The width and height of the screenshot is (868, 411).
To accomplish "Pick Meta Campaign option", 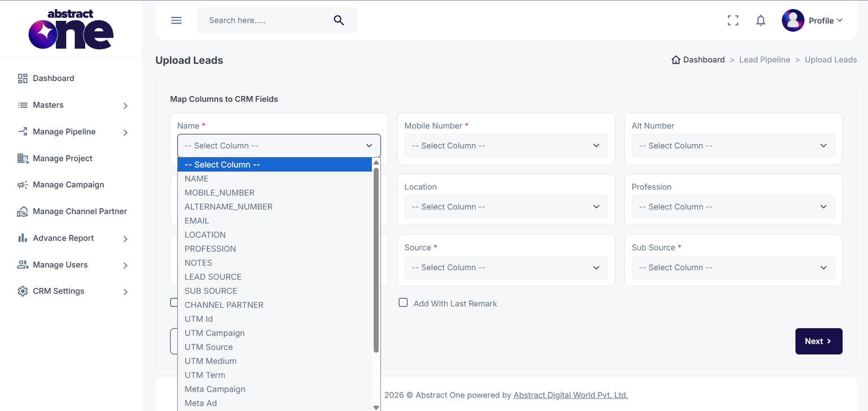I will click(275, 389).
